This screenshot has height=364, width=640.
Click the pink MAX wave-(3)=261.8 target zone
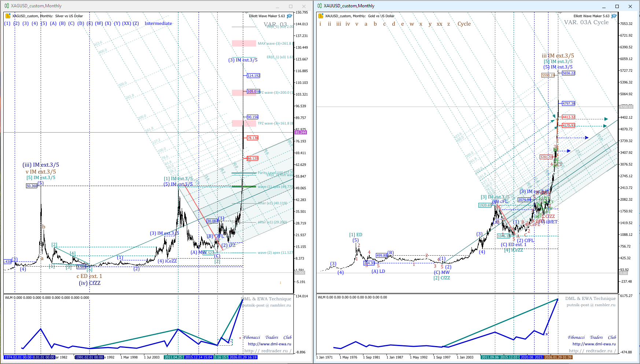click(244, 44)
